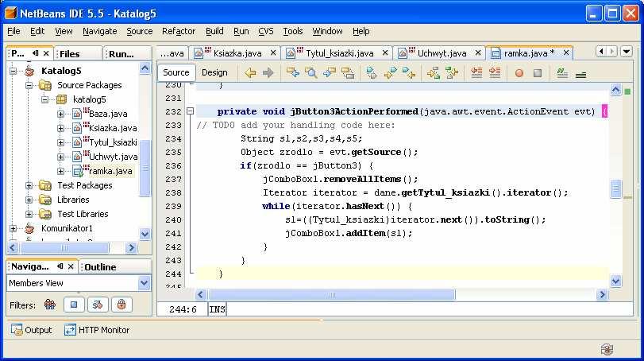Expand the ramka.java tree node

pyautogui.click(x=61, y=171)
